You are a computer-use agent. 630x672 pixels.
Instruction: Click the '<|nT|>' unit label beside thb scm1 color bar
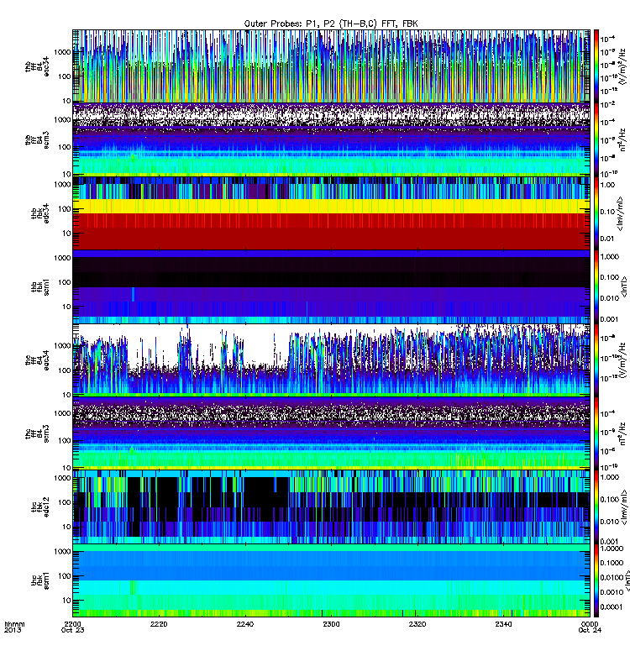click(624, 286)
